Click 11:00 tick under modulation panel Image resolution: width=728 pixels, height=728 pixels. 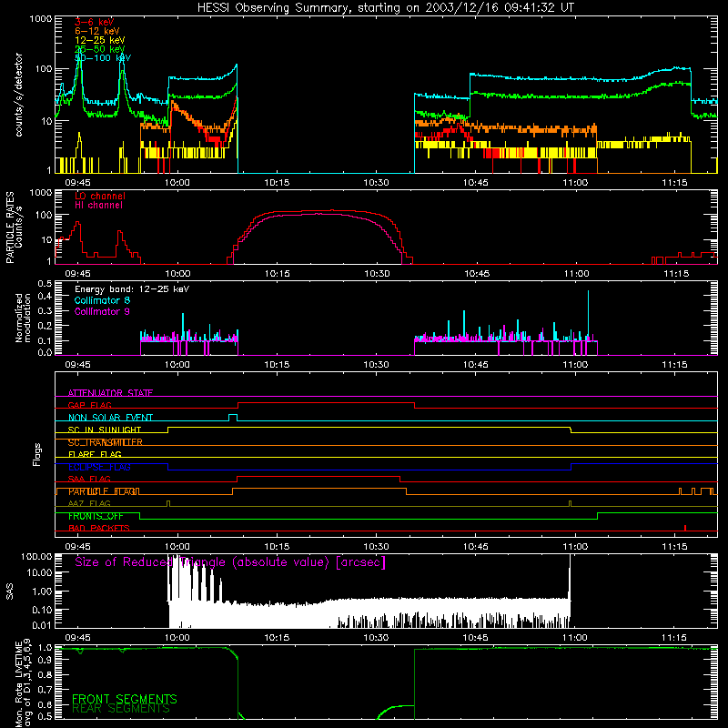point(575,365)
